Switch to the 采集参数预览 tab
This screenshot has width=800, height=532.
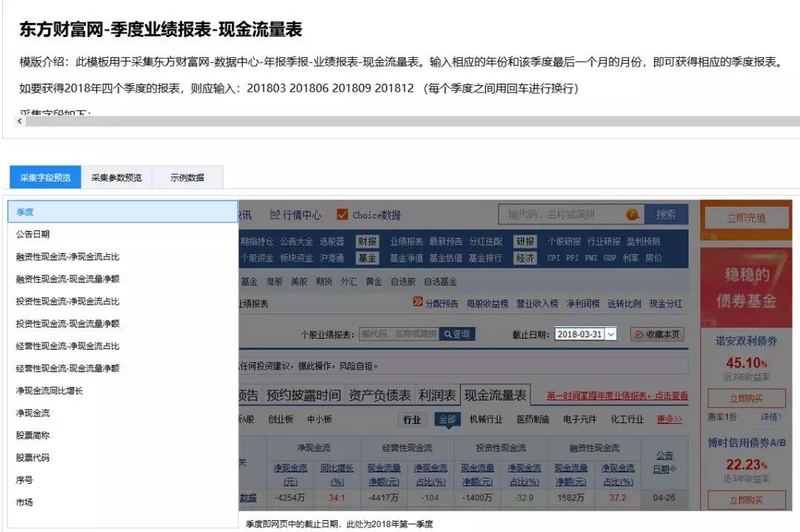pyautogui.click(x=116, y=177)
